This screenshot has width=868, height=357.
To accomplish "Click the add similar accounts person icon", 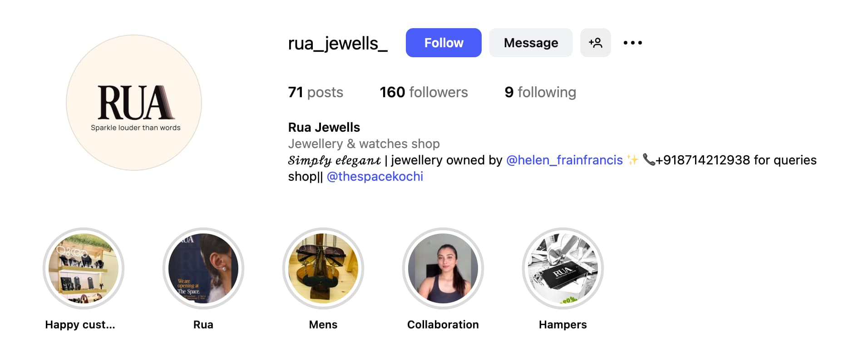I will click(x=595, y=43).
